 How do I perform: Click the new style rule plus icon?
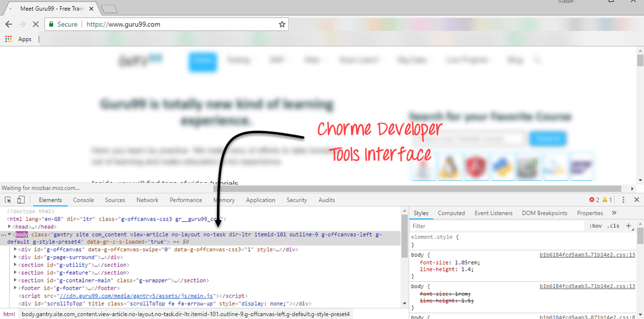click(628, 226)
